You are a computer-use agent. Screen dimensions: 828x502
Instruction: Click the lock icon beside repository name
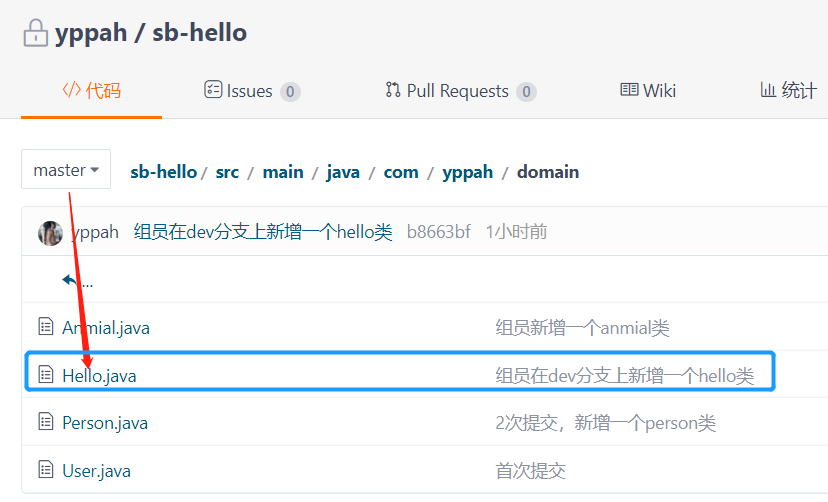36,33
